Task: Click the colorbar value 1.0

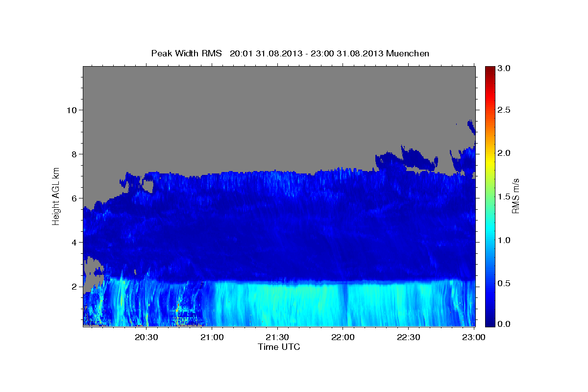Action: click(504, 240)
